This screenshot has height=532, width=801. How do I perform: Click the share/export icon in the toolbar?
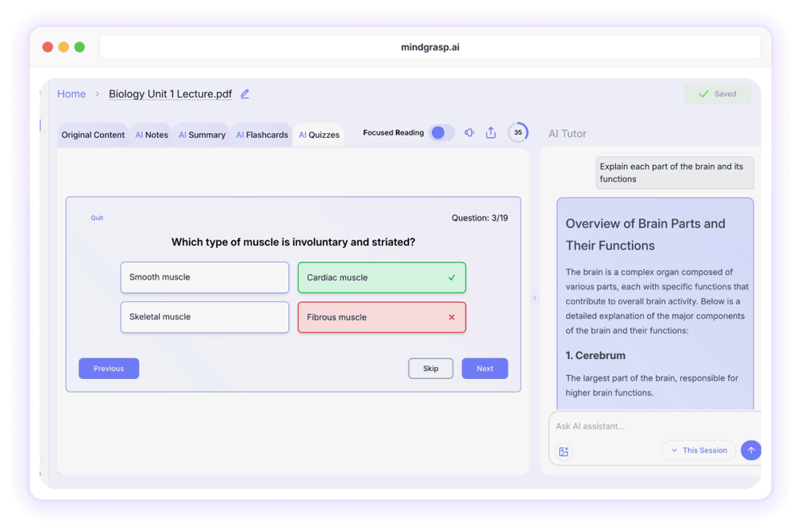click(491, 133)
